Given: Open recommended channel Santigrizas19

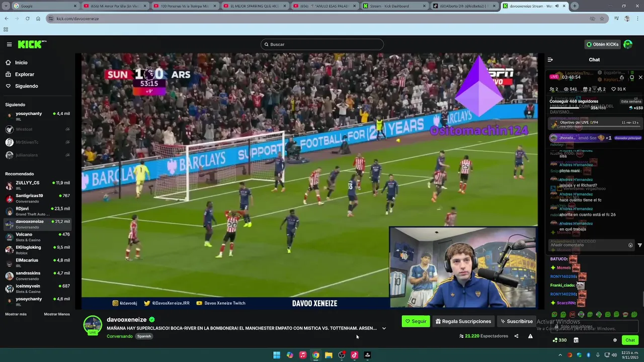Looking at the screenshot, I should tap(38, 198).
